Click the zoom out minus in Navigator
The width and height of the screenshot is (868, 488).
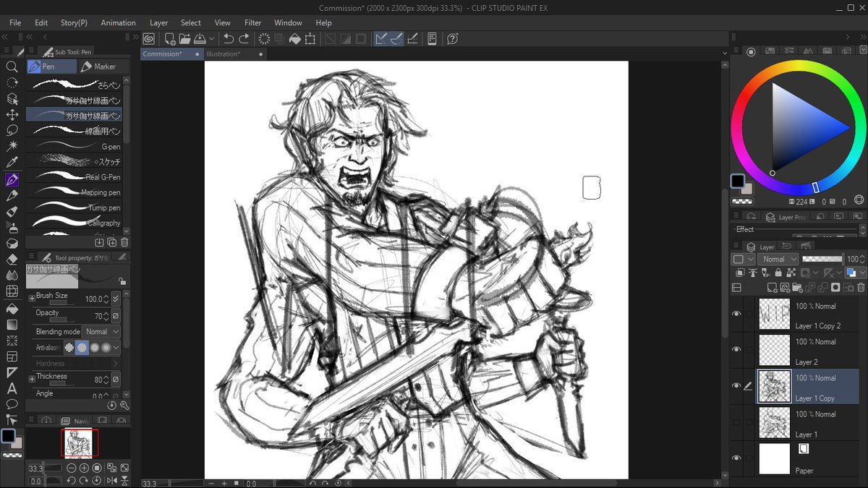pos(71,468)
